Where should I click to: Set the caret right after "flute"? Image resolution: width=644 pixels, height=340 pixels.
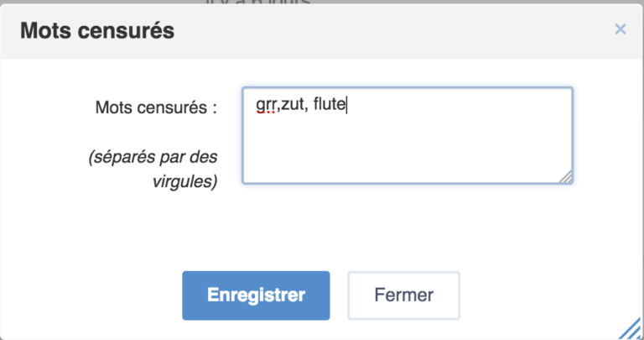pyautogui.click(x=347, y=107)
